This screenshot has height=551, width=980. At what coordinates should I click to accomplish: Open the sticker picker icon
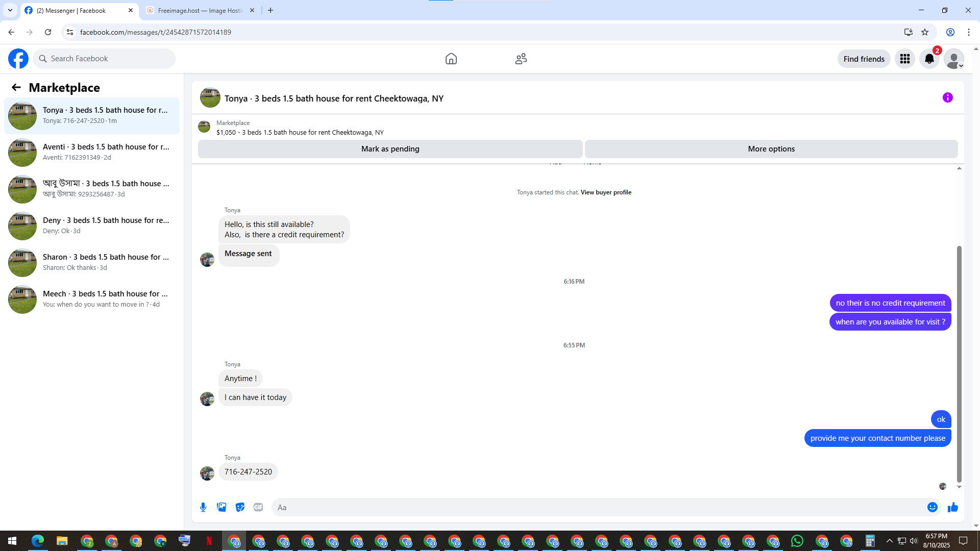(x=240, y=507)
